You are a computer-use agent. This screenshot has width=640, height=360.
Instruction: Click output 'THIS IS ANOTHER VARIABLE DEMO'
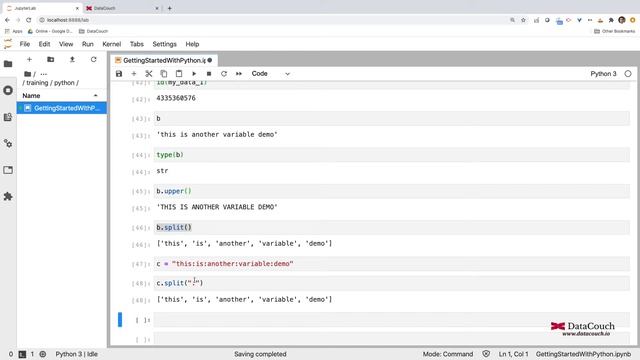217,207
